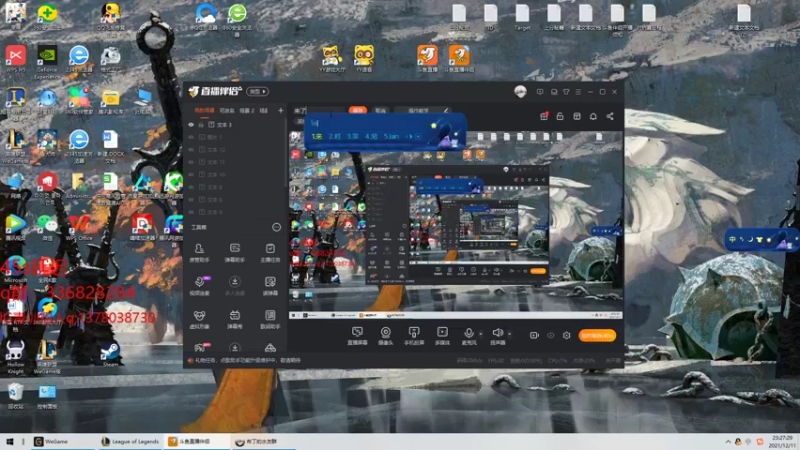Show hidden icons in the system tray

[728, 441]
